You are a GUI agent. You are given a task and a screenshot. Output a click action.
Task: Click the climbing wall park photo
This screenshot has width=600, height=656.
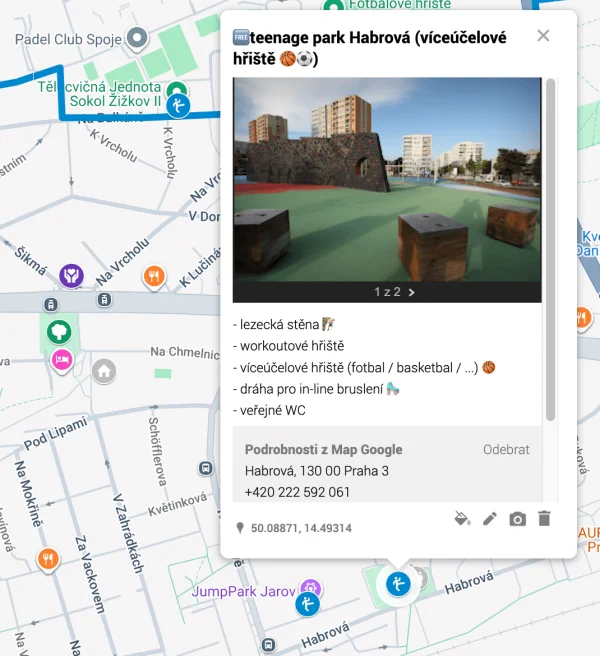387,180
